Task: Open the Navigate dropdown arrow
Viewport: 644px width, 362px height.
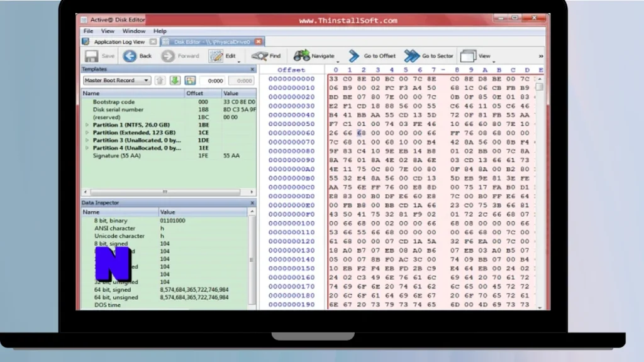Action: point(338,62)
